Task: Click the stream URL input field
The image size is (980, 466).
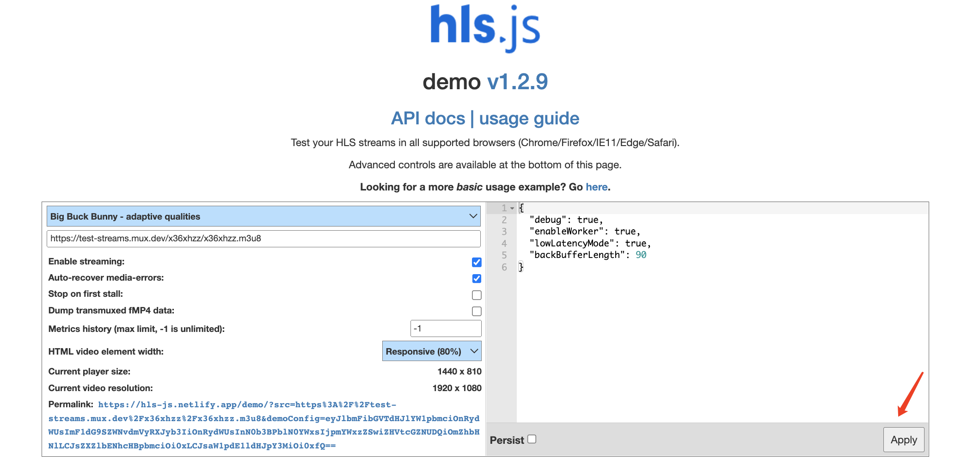Action: tap(263, 239)
